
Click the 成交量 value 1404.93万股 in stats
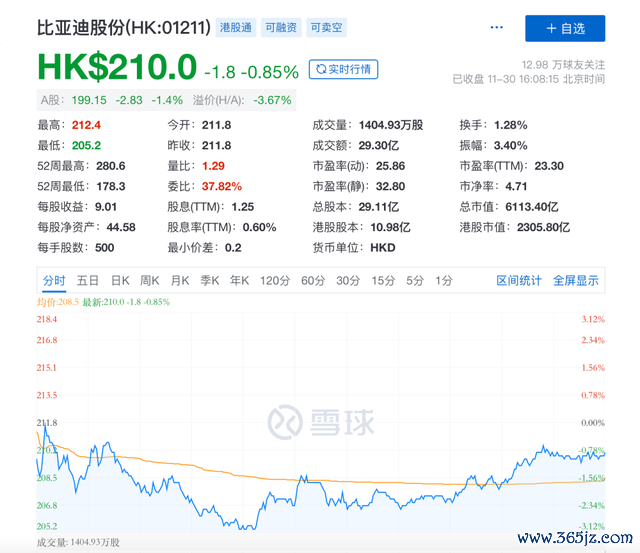coord(391,125)
